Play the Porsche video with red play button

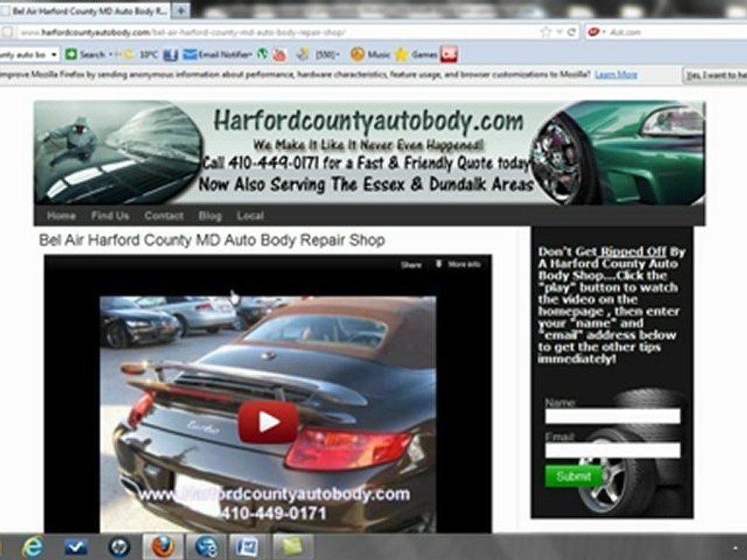tap(268, 422)
